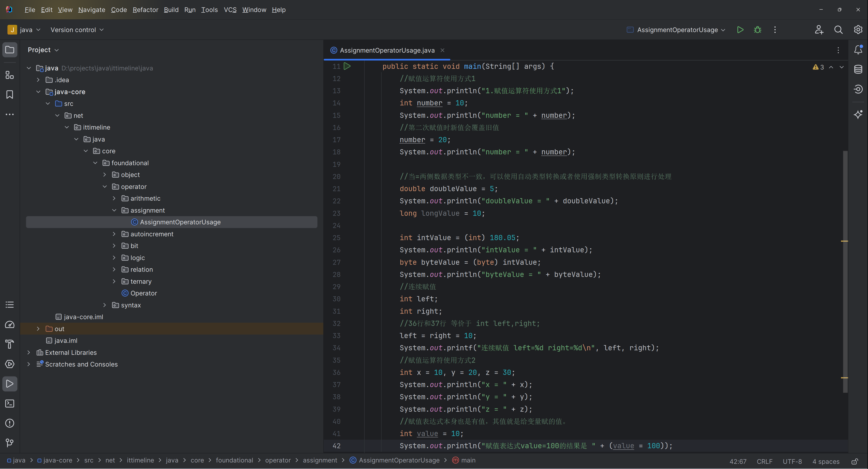Image resolution: width=868 pixels, height=469 pixels.
Task: Run AssignmentOperatorUsage with the green play button
Action: coord(740,30)
